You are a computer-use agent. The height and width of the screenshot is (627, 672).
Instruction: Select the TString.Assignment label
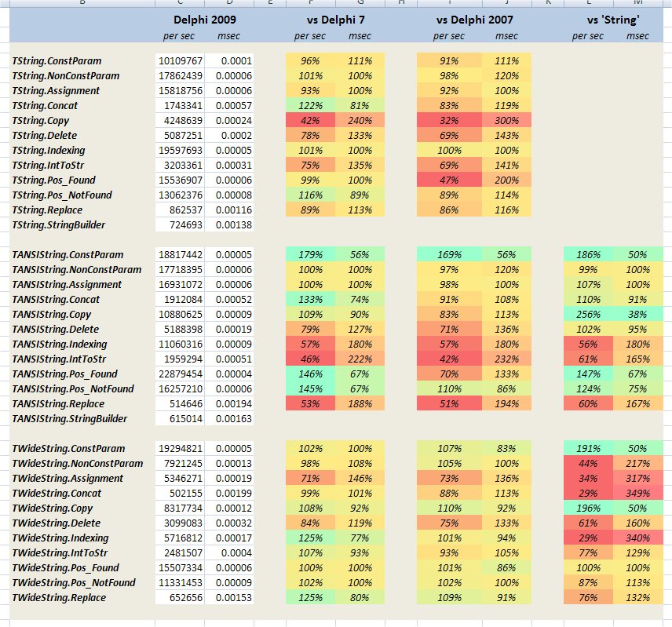click(x=56, y=91)
